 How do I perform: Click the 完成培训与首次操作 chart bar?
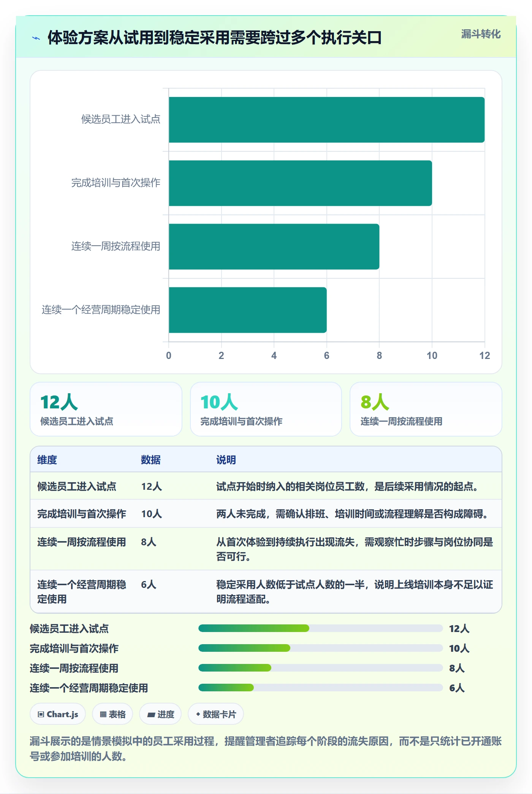click(300, 183)
